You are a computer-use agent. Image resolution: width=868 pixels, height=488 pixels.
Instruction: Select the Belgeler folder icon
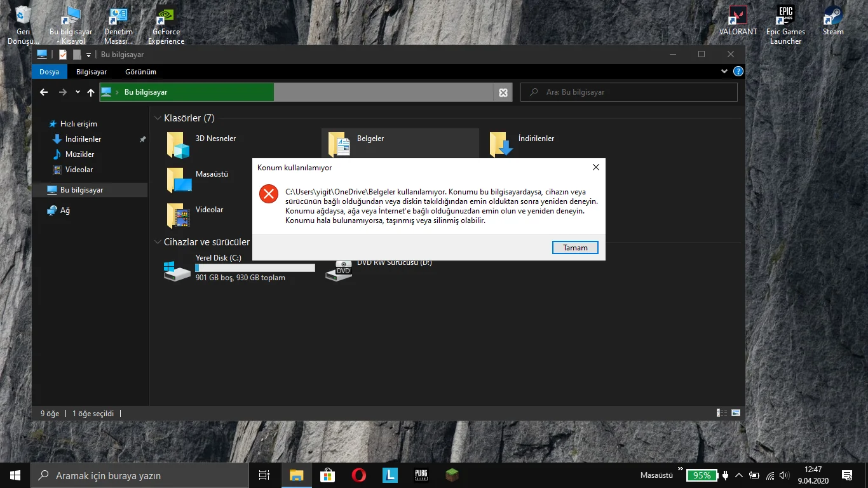coord(339,145)
